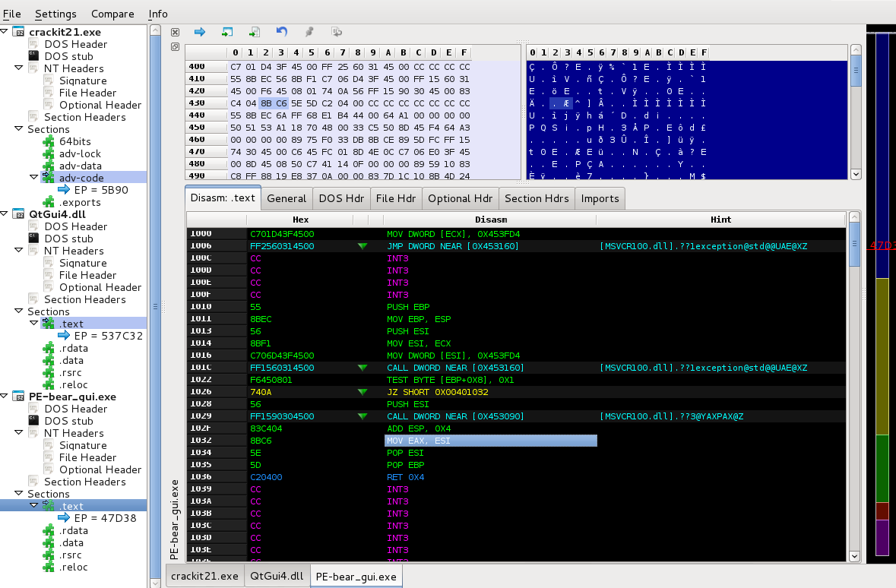Switch to the crackit21.exe bottom tab
Screen dimensions: 896x588
tap(204, 576)
